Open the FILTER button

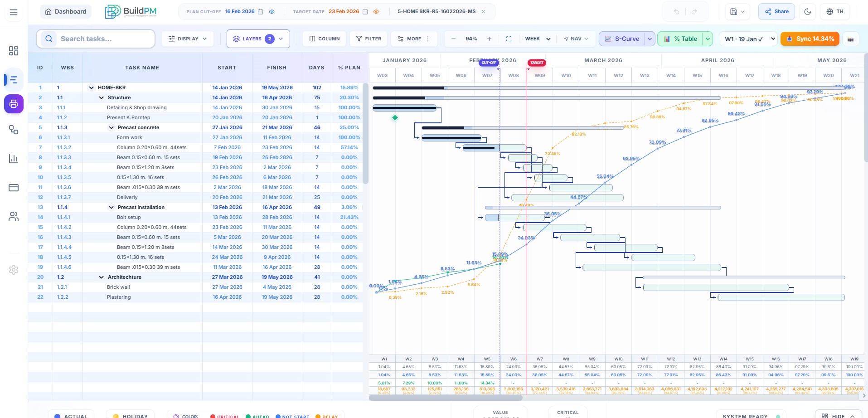pos(369,39)
